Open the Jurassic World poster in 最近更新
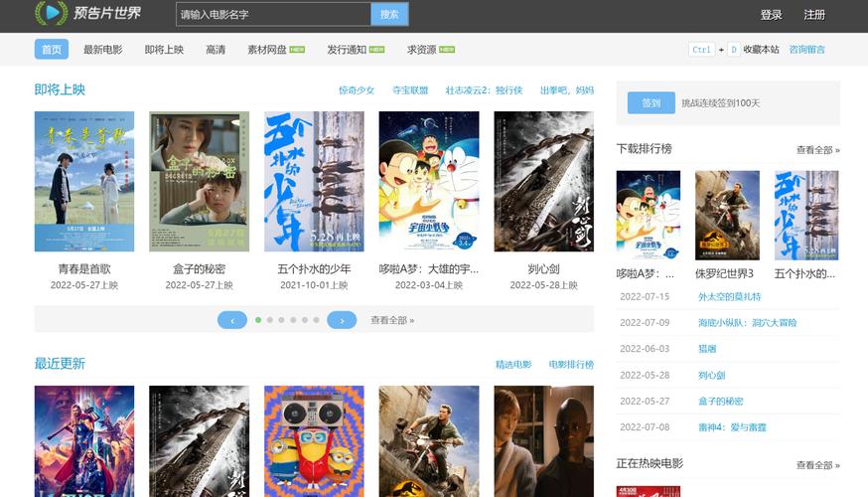The width and height of the screenshot is (868, 497). (x=429, y=441)
